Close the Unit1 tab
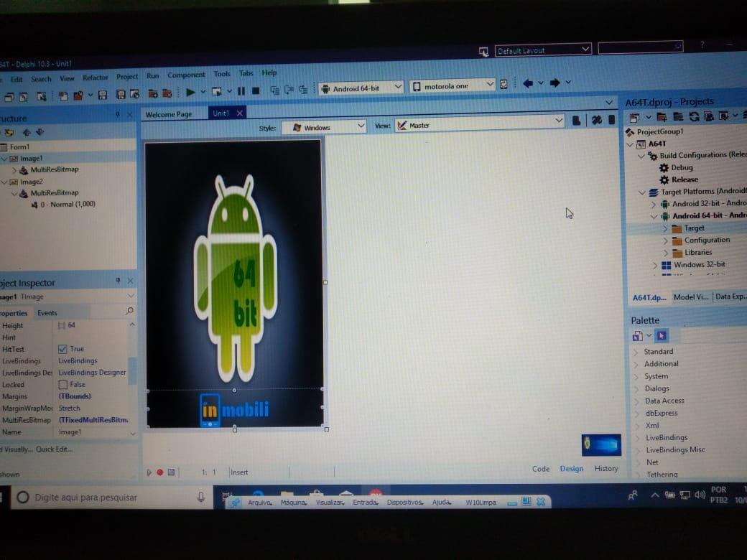Viewport: 747px width, 560px height. click(x=240, y=113)
